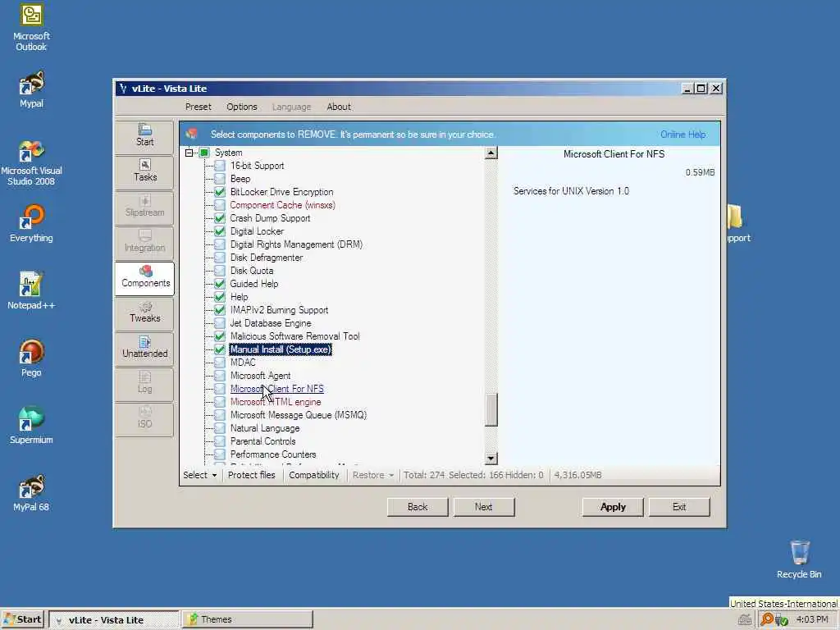Open the Unattended section
Viewport: 840px width, 630px height.
tap(144, 348)
